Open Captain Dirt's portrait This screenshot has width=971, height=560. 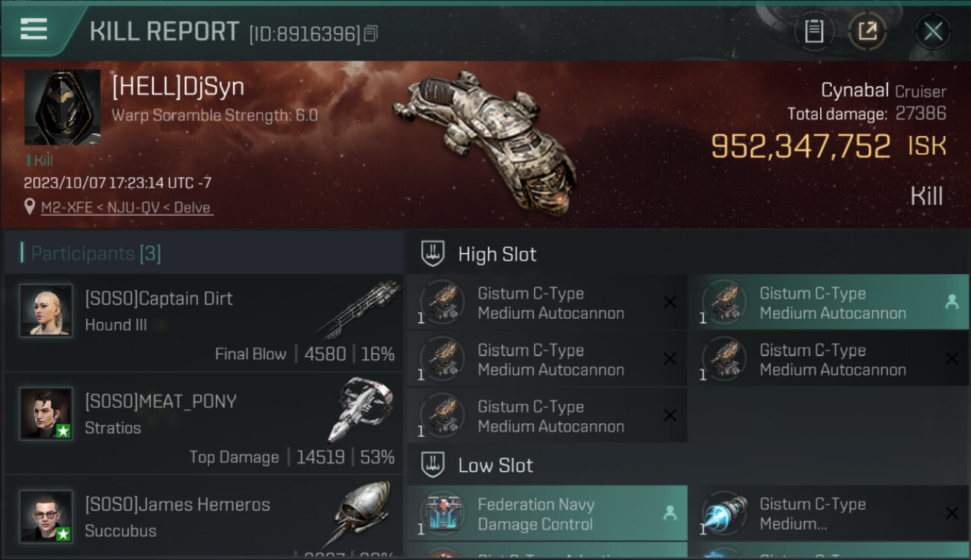(x=46, y=310)
